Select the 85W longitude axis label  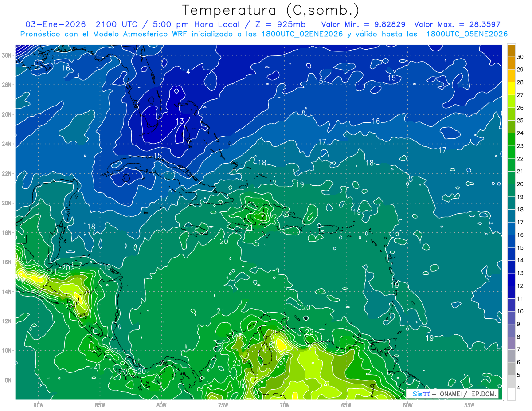100,405
